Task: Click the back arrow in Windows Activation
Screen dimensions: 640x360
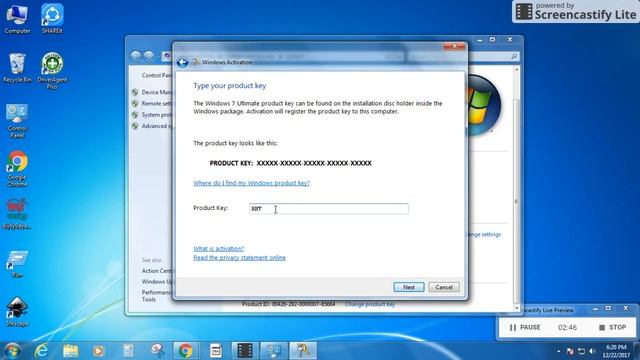Action: [182, 62]
